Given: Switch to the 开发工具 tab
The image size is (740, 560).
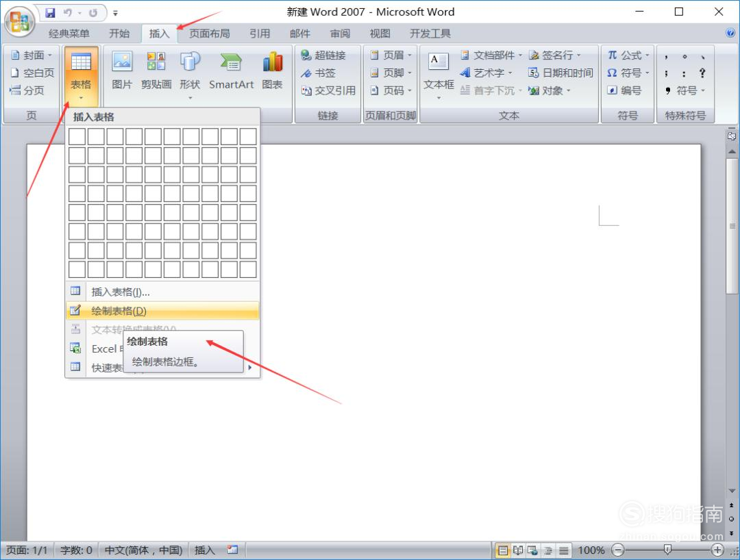Looking at the screenshot, I should [430, 34].
